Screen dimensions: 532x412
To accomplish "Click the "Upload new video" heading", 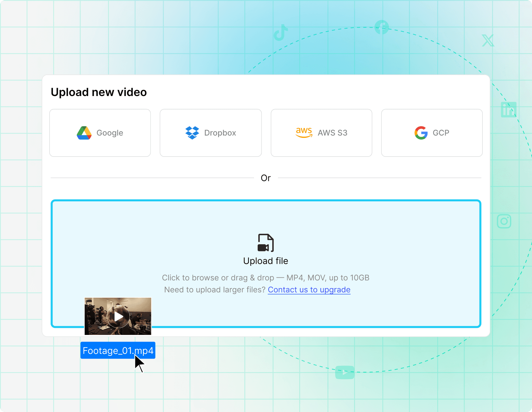I will tap(99, 92).
